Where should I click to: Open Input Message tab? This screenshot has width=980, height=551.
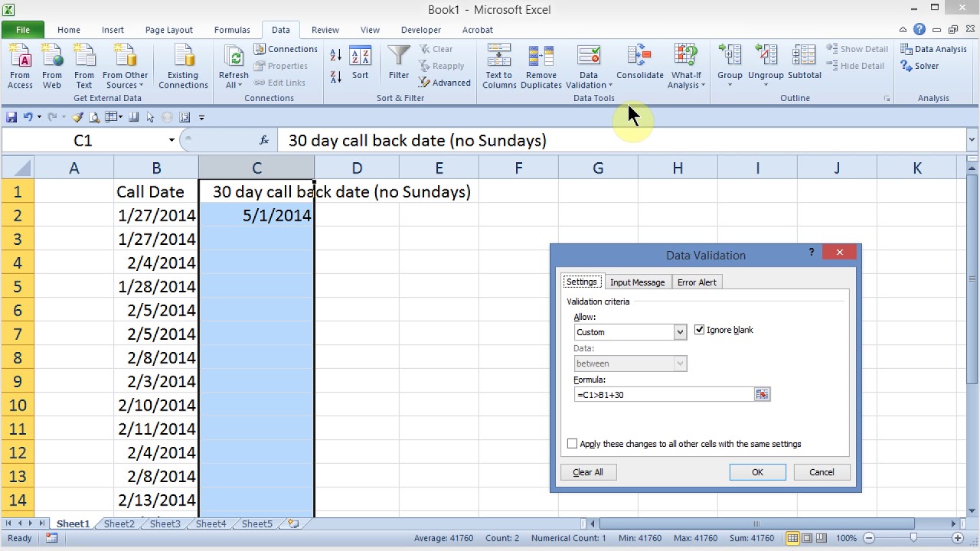(x=637, y=282)
